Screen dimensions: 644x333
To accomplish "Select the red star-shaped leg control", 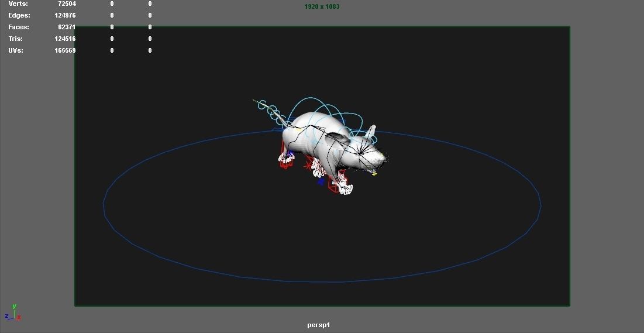I will pos(307,166).
